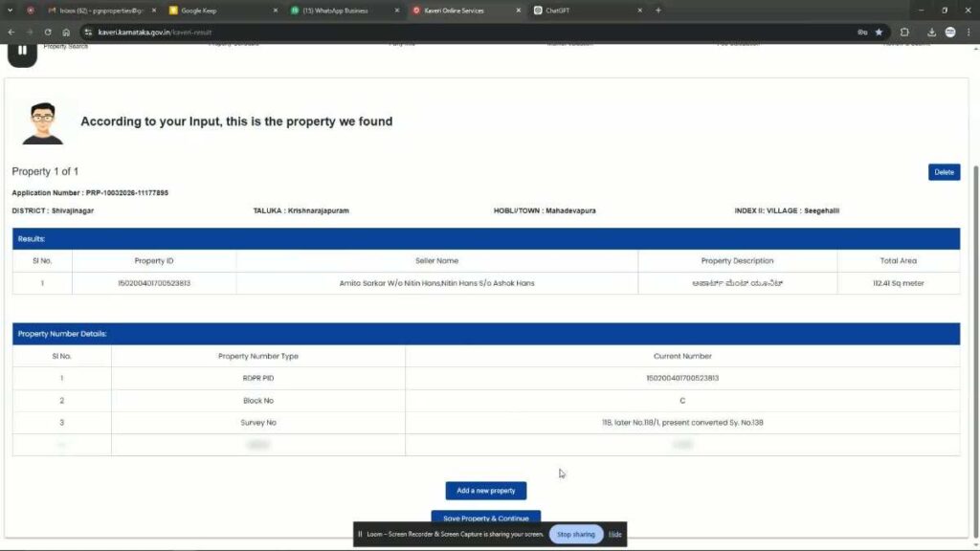Click Save Property & Continue
Viewport: 980px width, 551px height.
click(485, 518)
